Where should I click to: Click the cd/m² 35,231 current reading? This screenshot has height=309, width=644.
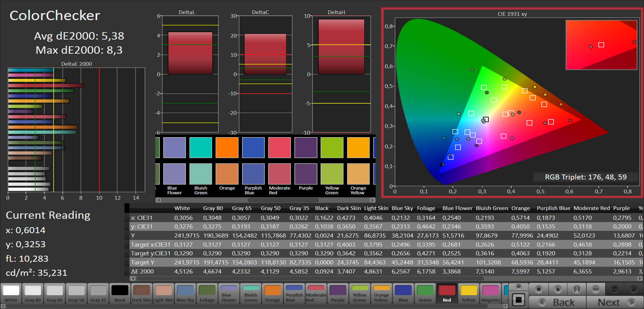[36, 273]
